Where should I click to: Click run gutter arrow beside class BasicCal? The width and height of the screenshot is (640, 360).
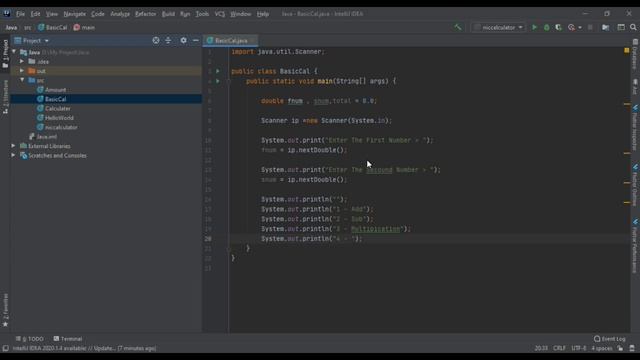pyautogui.click(x=218, y=71)
